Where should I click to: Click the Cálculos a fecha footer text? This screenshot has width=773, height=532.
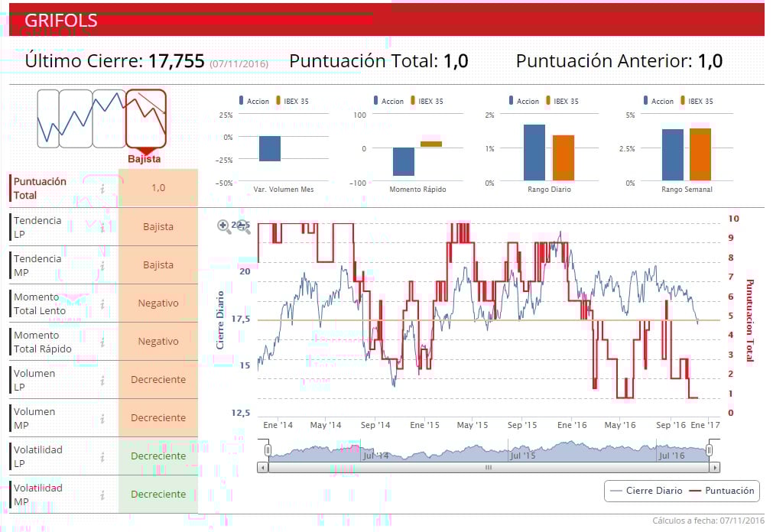point(709,521)
